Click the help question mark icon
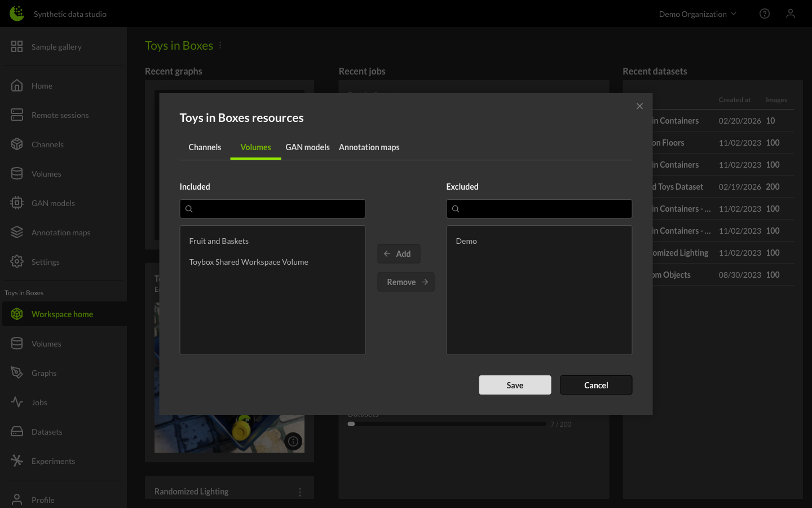Screen dimensions: 812x508 [x=765, y=13]
